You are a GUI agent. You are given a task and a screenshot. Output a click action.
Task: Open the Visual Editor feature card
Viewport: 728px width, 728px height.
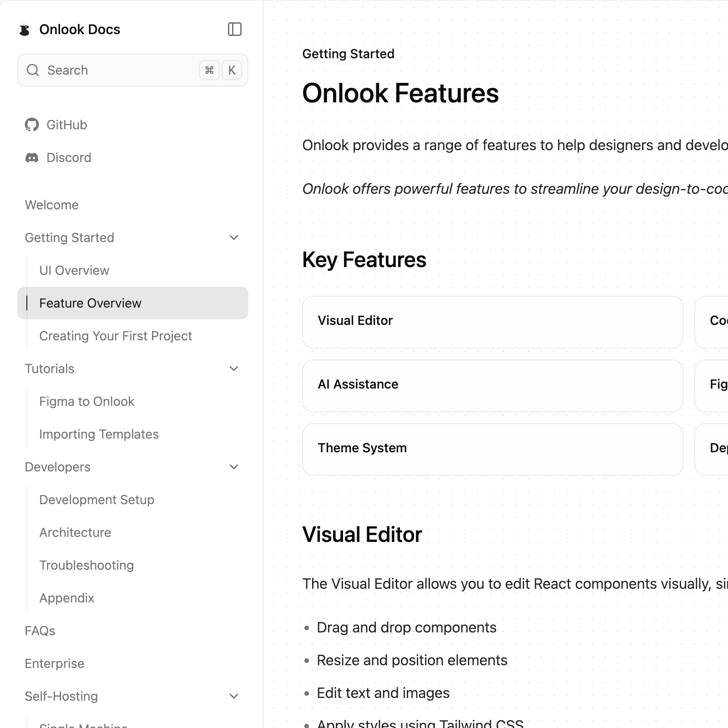492,322
